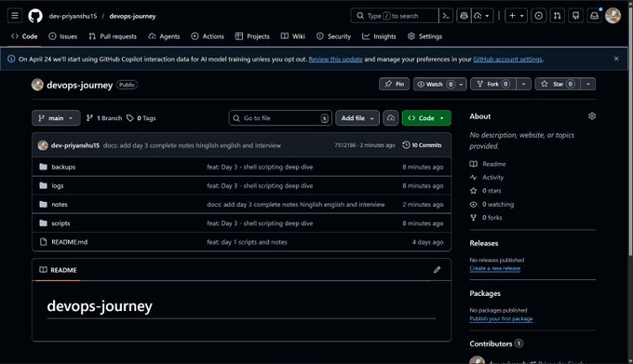Image resolution: width=633 pixels, height=364 pixels.
Task: Open the GitHub account settings link
Action: pyautogui.click(x=507, y=60)
